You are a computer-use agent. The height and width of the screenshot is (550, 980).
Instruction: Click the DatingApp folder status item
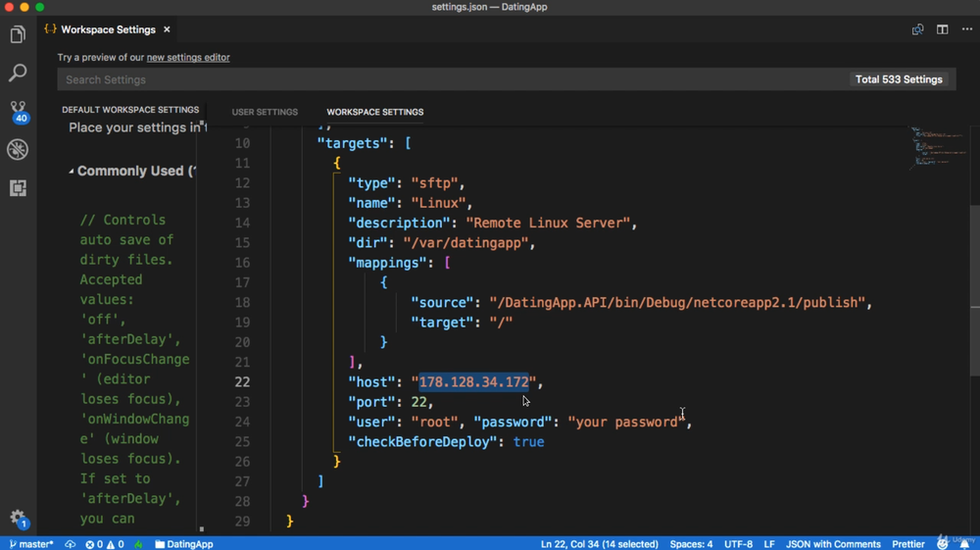[x=184, y=544]
